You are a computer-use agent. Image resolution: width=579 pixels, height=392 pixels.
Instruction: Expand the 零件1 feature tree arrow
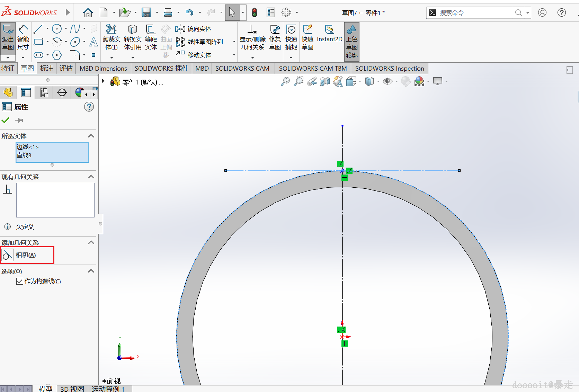click(103, 81)
